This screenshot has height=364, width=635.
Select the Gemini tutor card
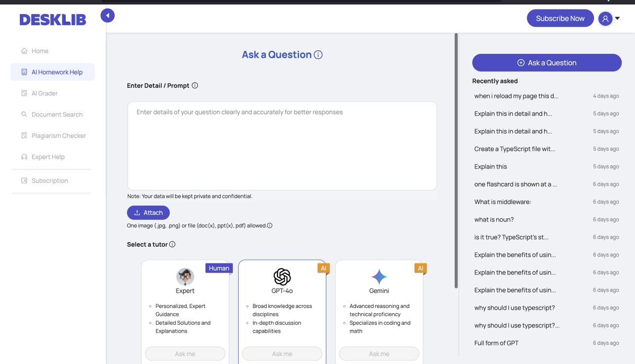(x=379, y=312)
